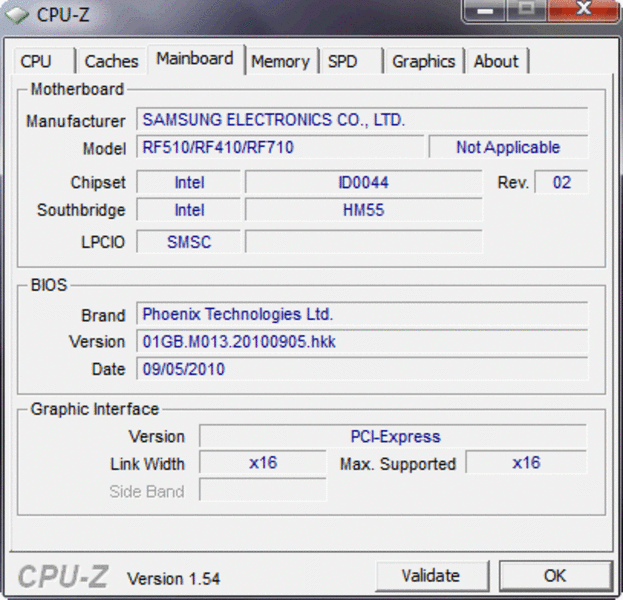Click the 'LPCIO' label
623x600 pixels.
click(x=103, y=242)
